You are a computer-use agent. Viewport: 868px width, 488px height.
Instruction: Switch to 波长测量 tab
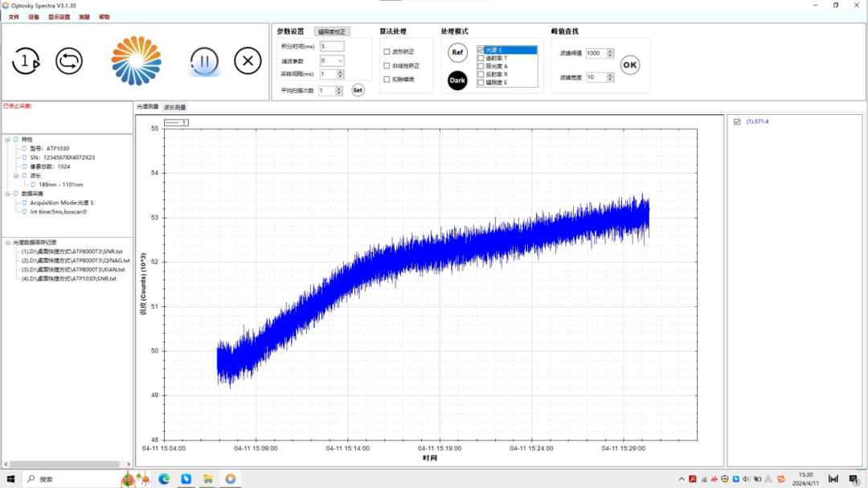175,108
